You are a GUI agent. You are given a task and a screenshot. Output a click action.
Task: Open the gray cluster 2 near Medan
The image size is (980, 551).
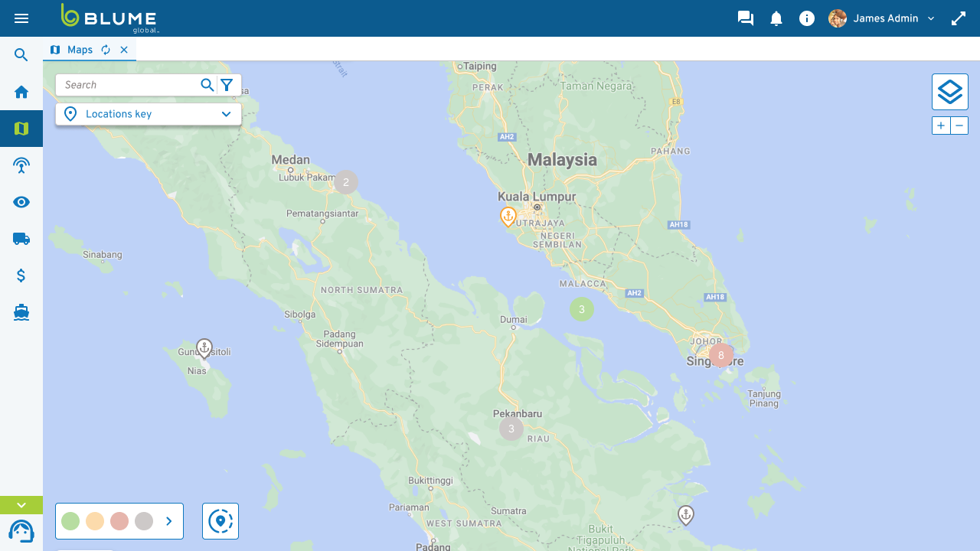(x=346, y=182)
